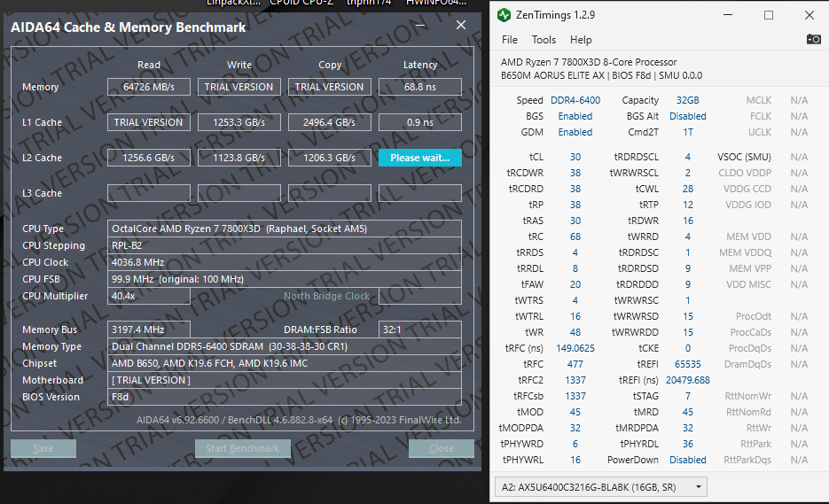Close the ZenTimings window
829x504 pixels.
(809, 15)
